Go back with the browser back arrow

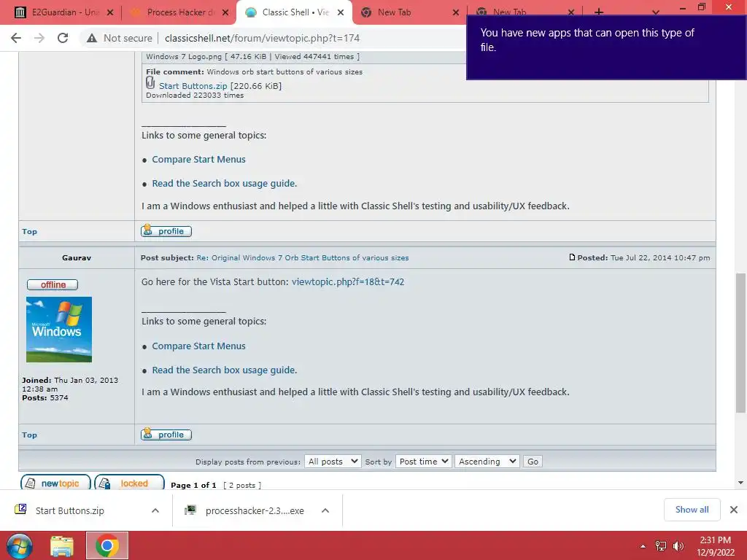(x=16, y=38)
